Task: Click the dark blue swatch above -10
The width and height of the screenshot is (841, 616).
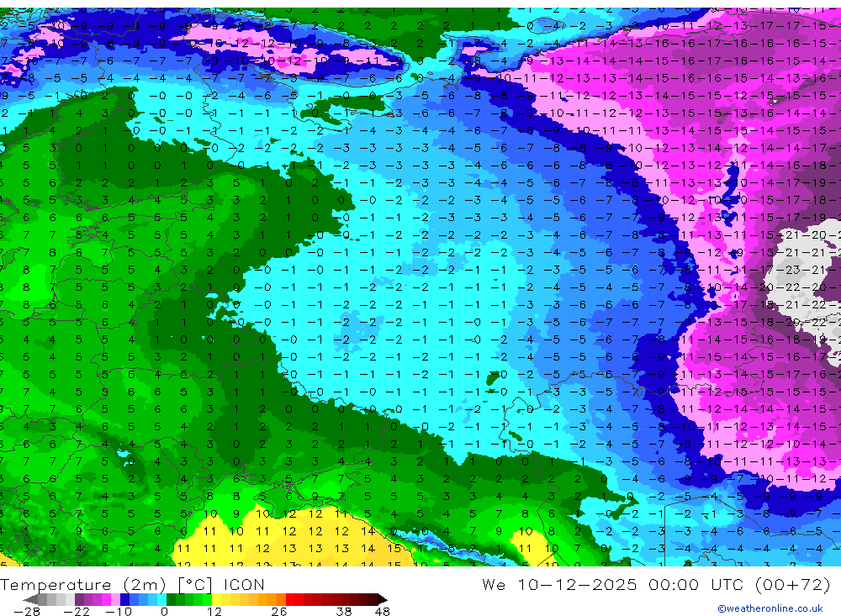Action: point(125,600)
